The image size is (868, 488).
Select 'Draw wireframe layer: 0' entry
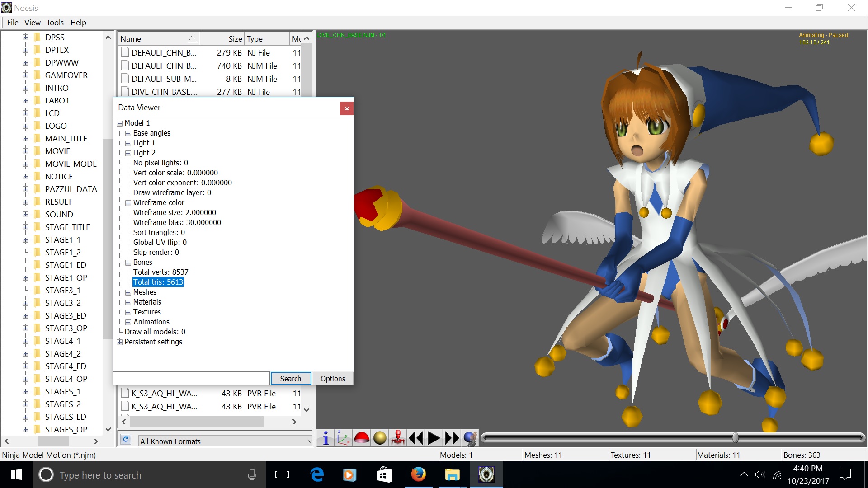172,192
